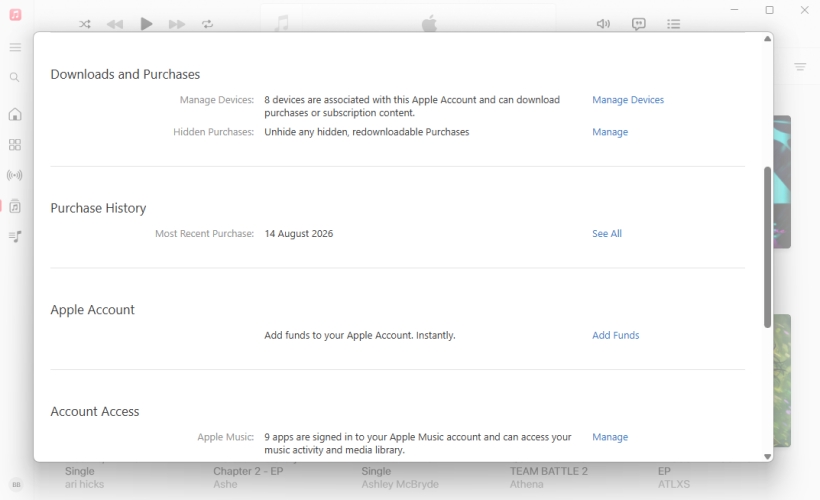Click the music note now-playing placeholder
Screen dimensions: 820x500
(282, 24)
